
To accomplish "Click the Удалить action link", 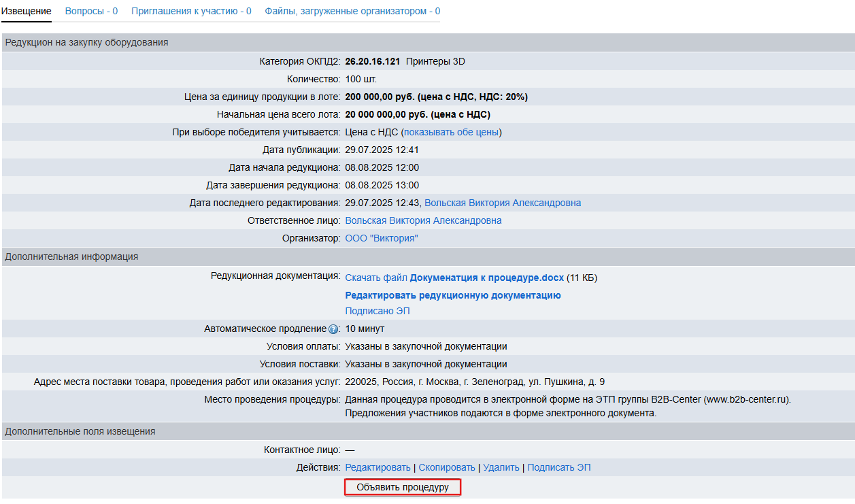I will coord(501,467).
